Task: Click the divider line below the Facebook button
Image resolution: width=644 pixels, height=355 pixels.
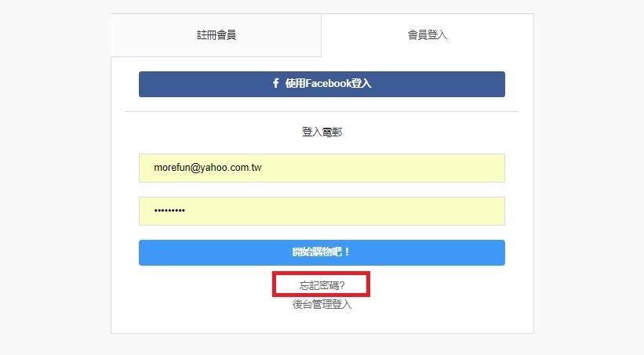Action: pos(322,111)
